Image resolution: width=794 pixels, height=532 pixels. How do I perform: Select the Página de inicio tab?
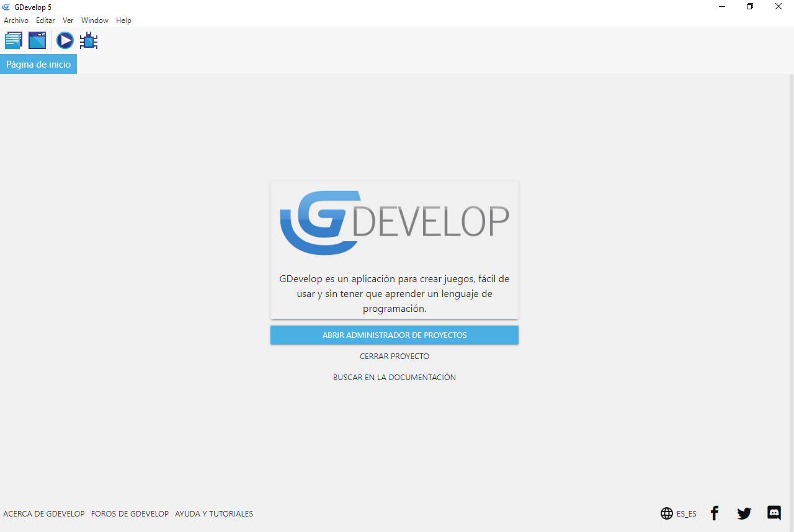point(38,64)
